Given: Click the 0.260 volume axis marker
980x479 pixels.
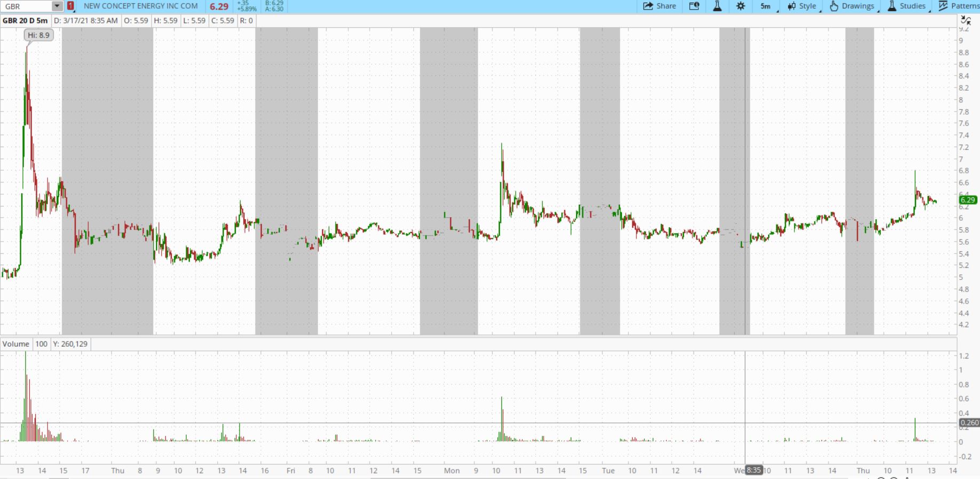Looking at the screenshot, I should point(969,423).
